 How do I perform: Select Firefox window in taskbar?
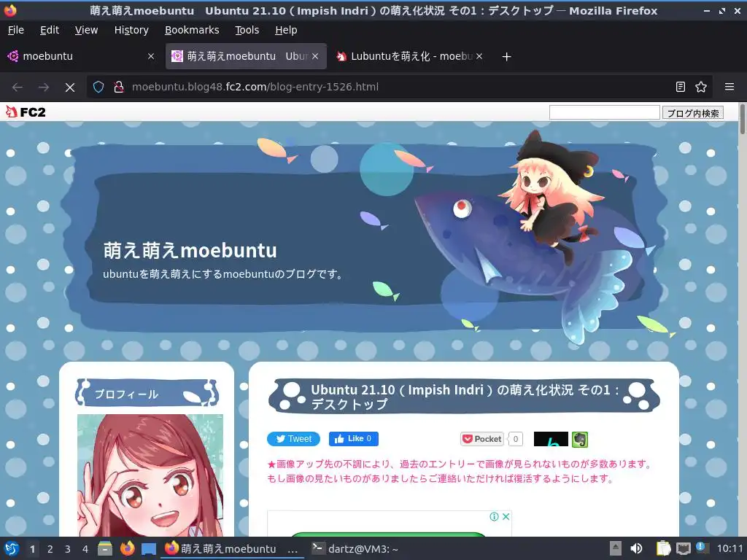tap(233, 549)
